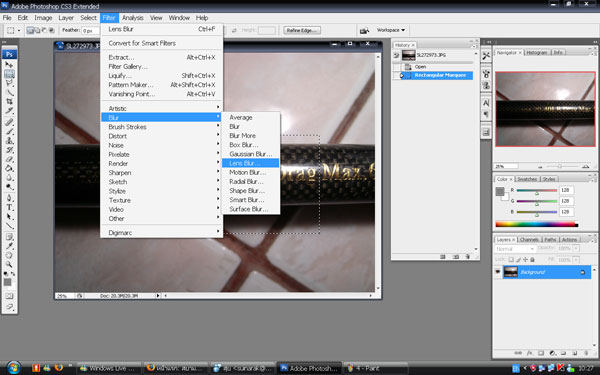Screen dimensions: 600x375
Task: Open the Layer Comps icon in dock
Action: [x=486, y=132]
